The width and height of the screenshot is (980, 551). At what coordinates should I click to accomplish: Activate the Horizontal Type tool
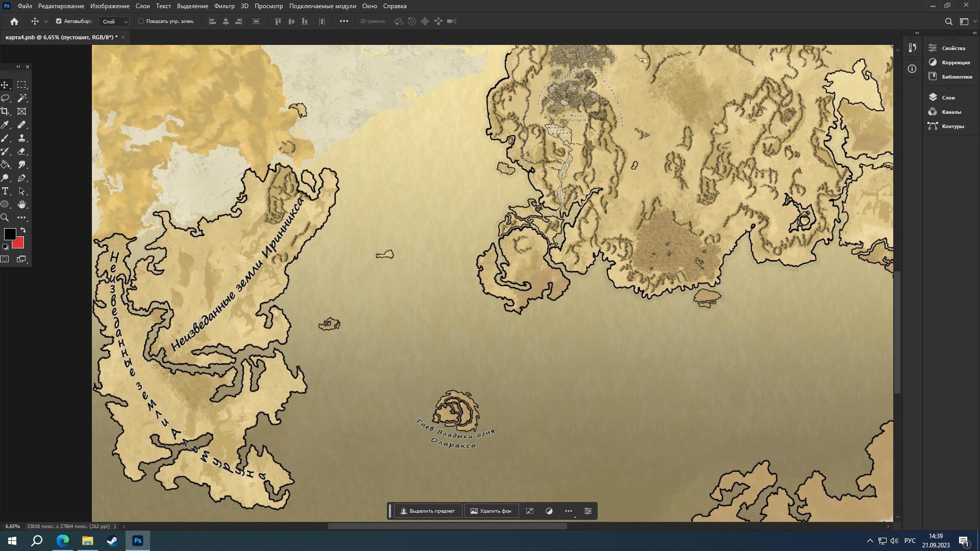5,191
